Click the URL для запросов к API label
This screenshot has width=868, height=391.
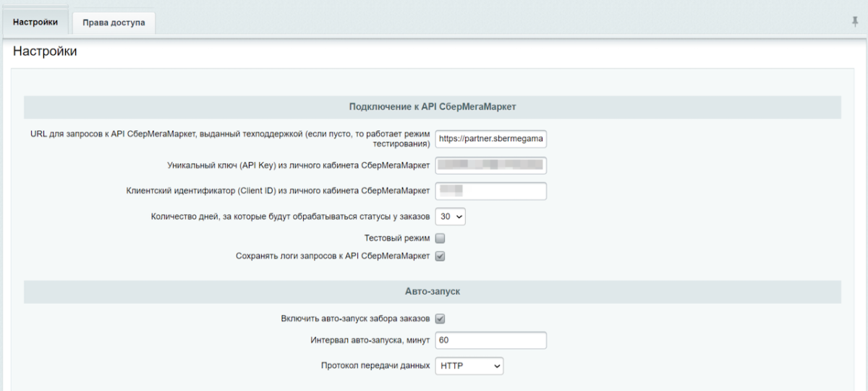point(231,139)
